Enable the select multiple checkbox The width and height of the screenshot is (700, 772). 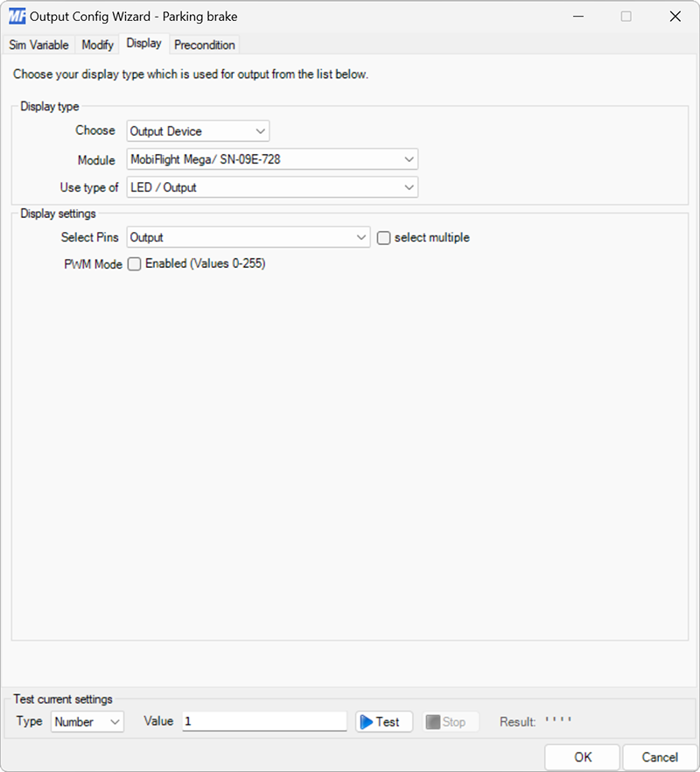click(383, 237)
